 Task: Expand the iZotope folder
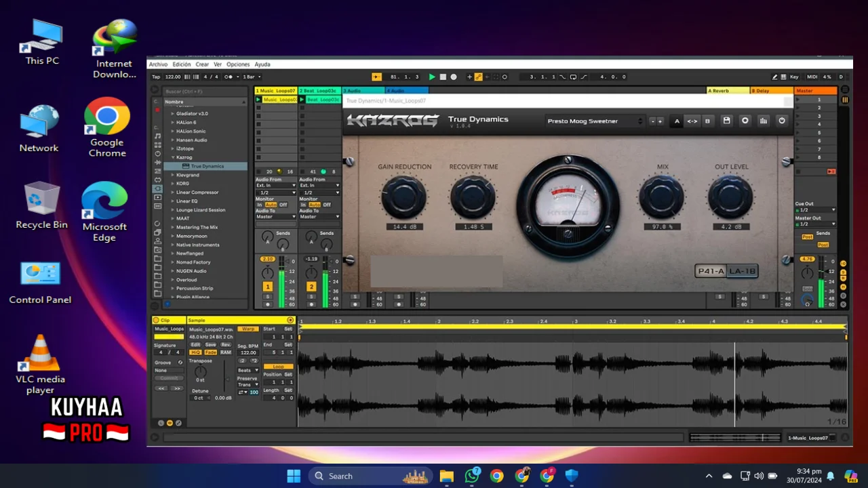pyautogui.click(x=173, y=148)
